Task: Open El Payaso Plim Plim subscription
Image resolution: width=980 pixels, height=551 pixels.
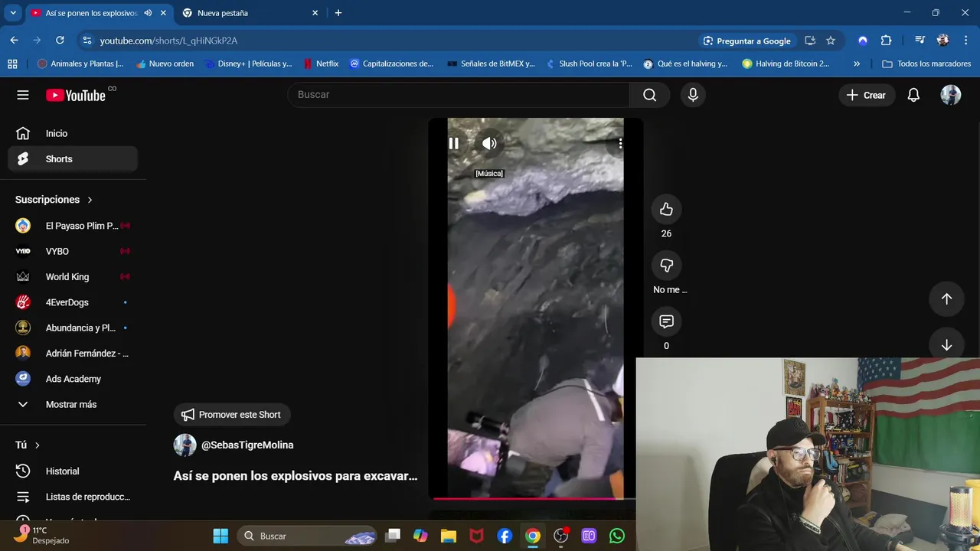Action: 73,226
